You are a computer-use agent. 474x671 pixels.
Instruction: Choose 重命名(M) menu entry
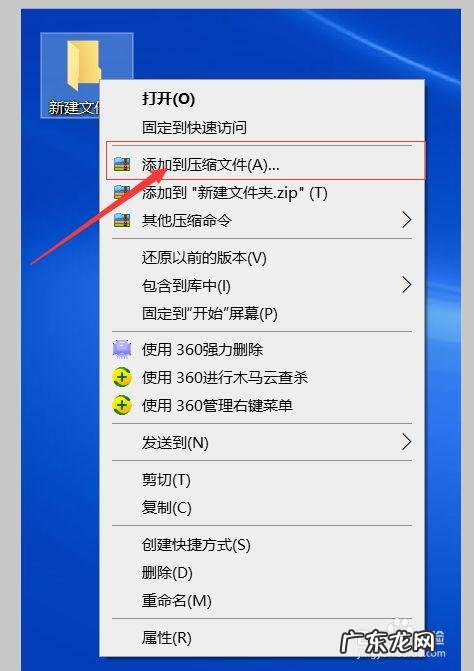177,601
